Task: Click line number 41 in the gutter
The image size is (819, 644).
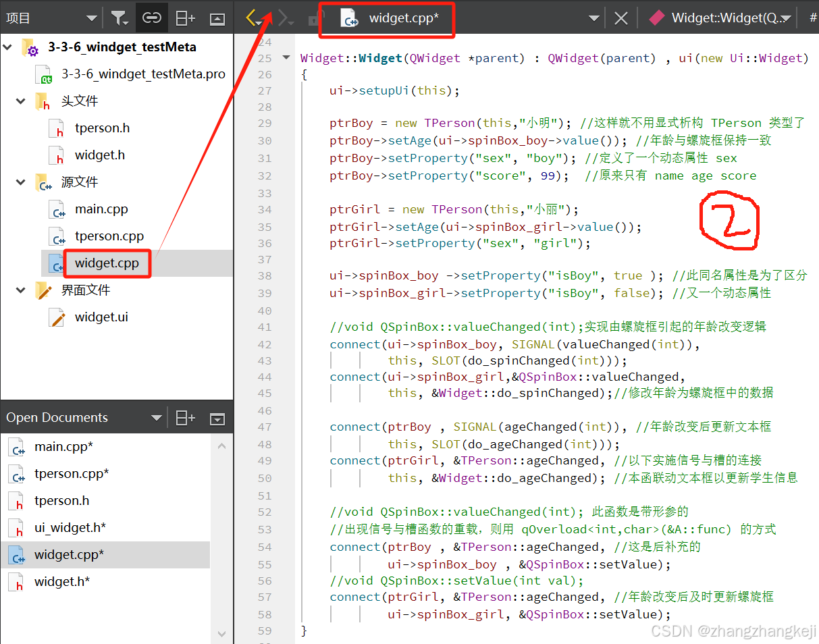Action: (265, 327)
